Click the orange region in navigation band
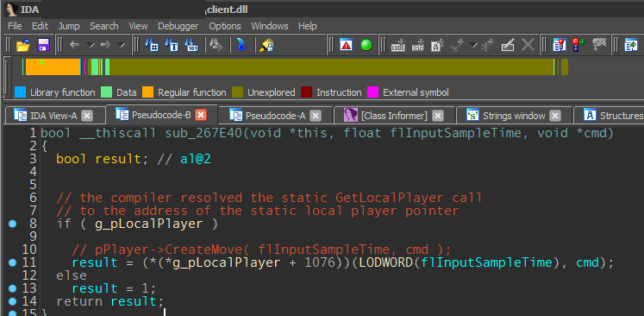The width and height of the screenshot is (644, 316). [53, 67]
